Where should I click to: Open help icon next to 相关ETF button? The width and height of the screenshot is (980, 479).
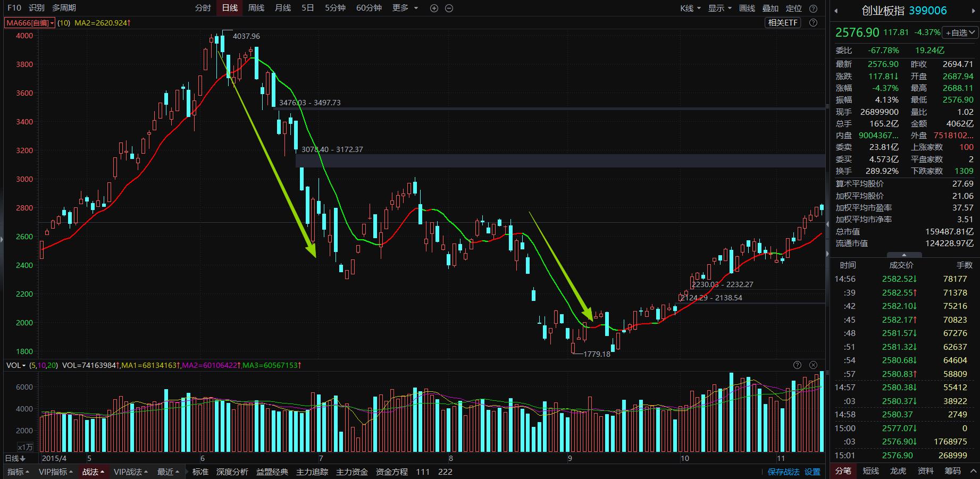click(813, 22)
